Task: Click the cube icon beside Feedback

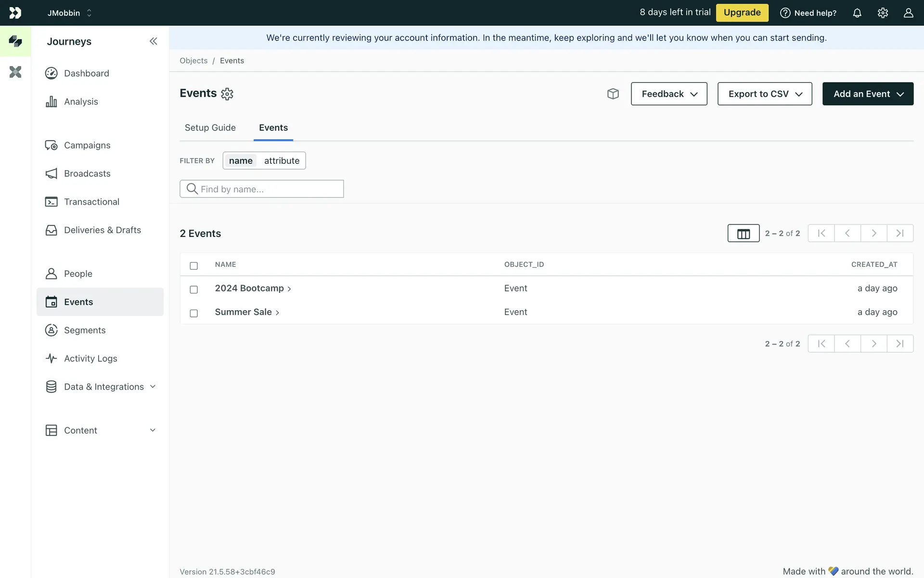Action: pos(613,94)
